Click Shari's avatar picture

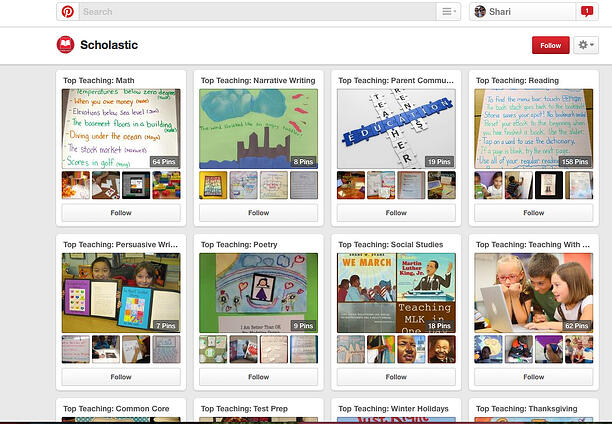[480, 12]
